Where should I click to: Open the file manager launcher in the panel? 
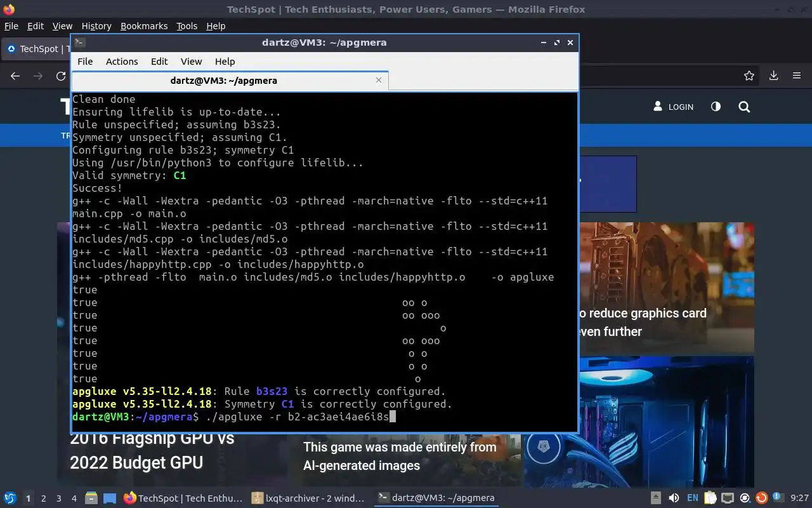pos(91,498)
